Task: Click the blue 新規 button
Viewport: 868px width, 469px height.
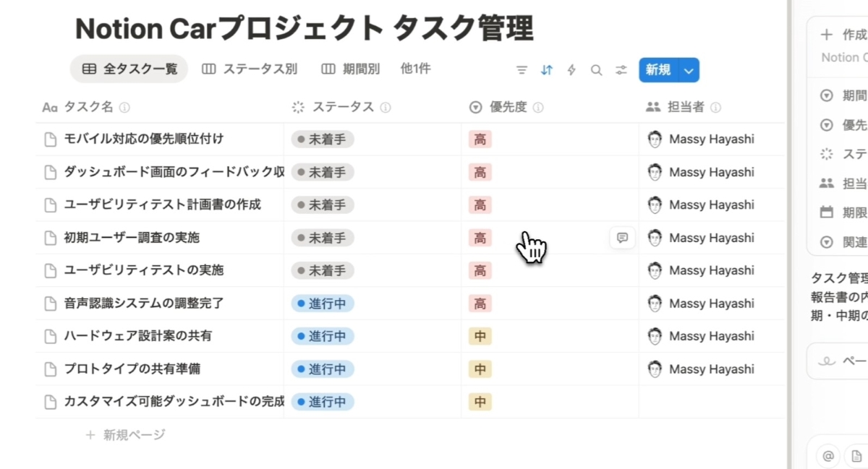Action: coord(658,70)
